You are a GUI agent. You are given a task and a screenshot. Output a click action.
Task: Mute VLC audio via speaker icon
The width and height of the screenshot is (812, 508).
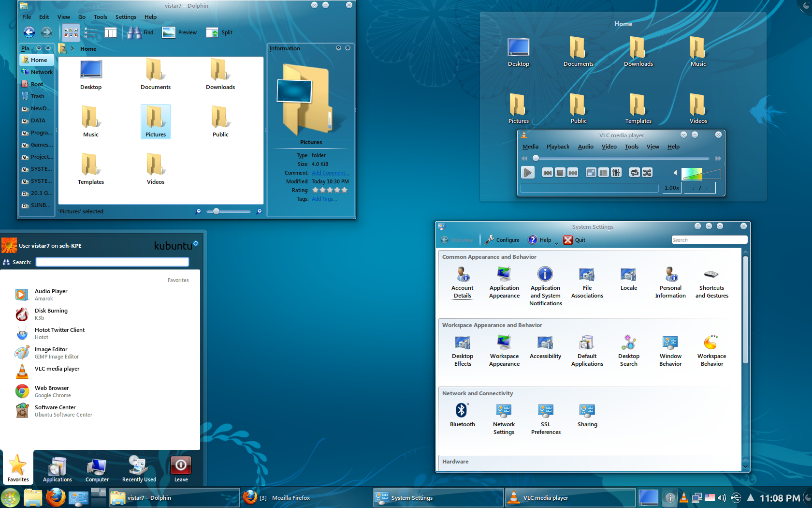(x=676, y=173)
